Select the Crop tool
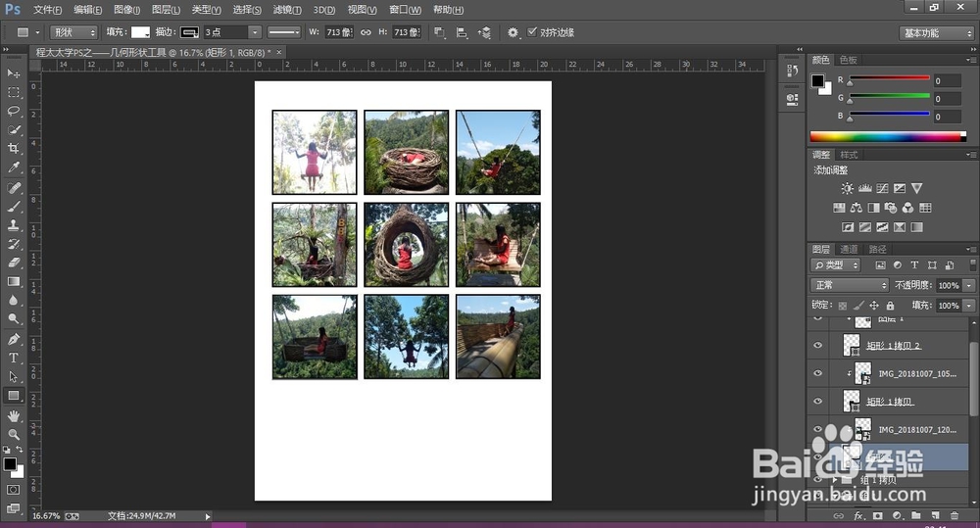This screenshot has width=980, height=528. pyautogui.click(x=13, y=149)
